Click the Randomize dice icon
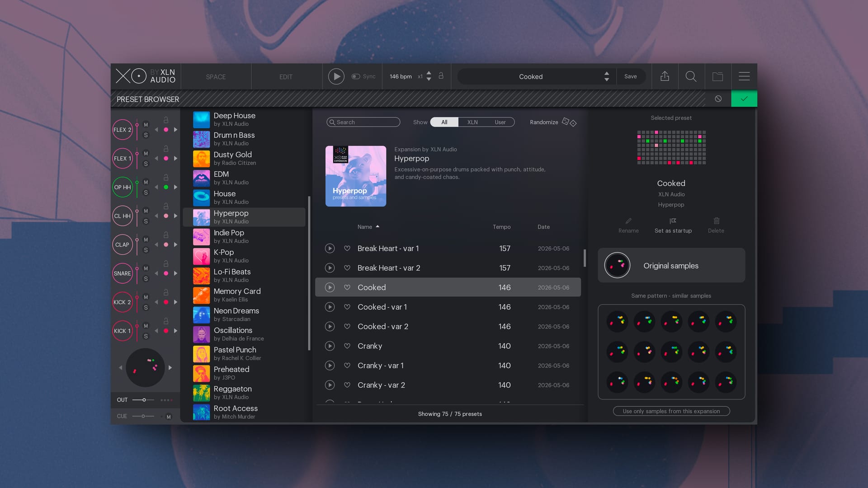The width and height of the screenshot is (868, 488). [x=569, y=122]
